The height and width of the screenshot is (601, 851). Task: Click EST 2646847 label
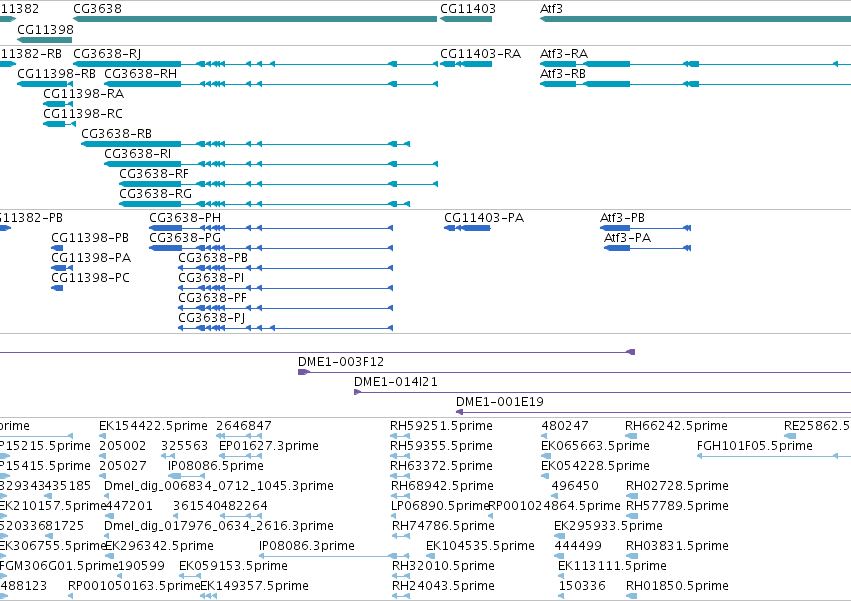[244, 426]
